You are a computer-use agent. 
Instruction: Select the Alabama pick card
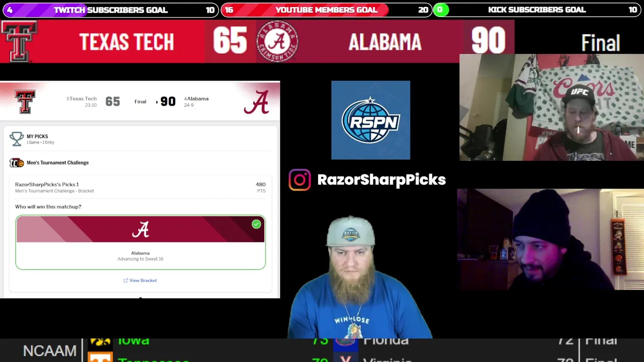click(x=140, y=242)
